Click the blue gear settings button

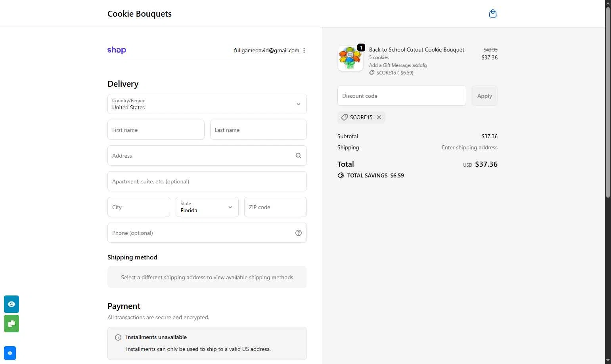tap(10, 353)
